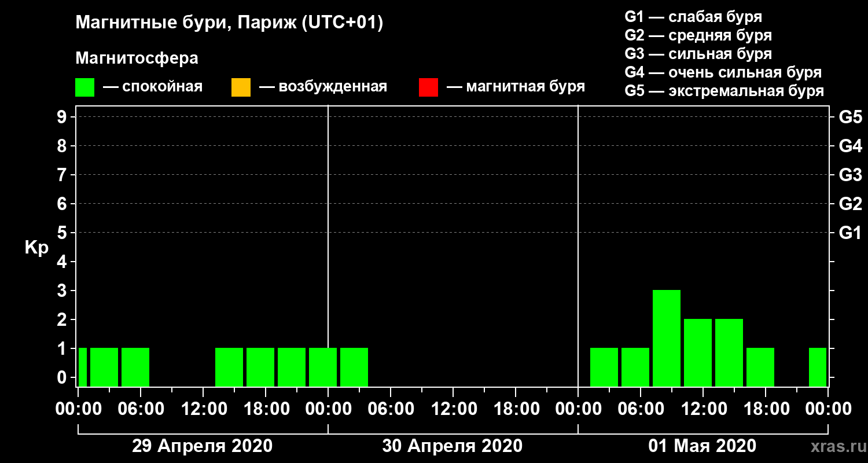The image size is (868, 463).
Task: Click the 'G3' label on right axis
Action: pyautogui.click(x=850, y=175)
